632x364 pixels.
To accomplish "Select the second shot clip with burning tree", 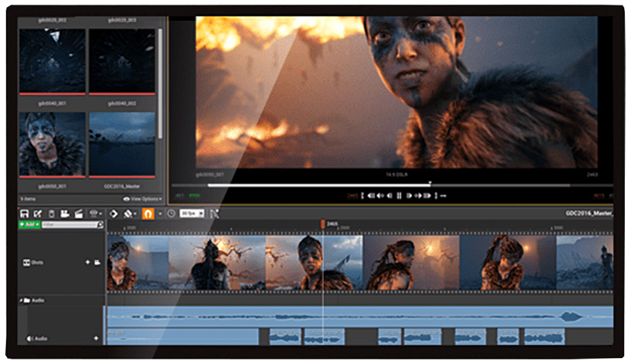I will coord(217,262).
